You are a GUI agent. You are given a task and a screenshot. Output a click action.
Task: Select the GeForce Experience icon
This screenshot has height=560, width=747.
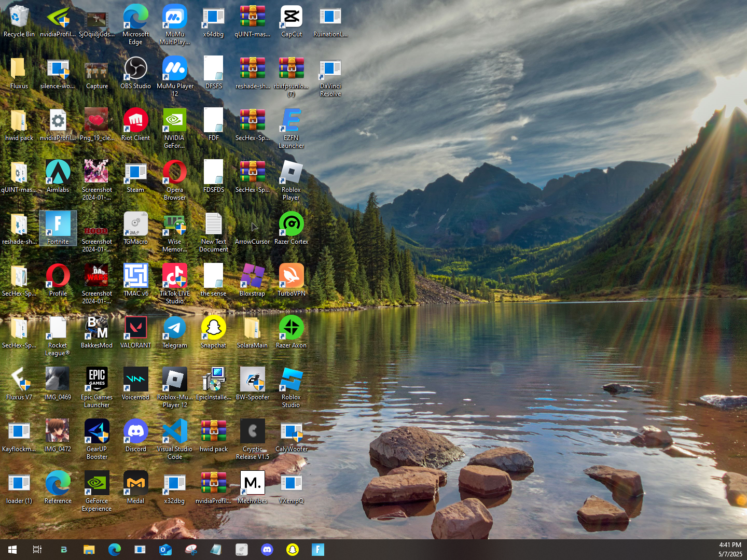tap(97, 492)
